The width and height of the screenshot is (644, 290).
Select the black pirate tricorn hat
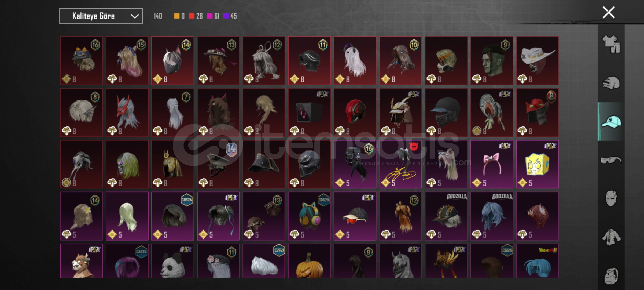click(264, 164)
